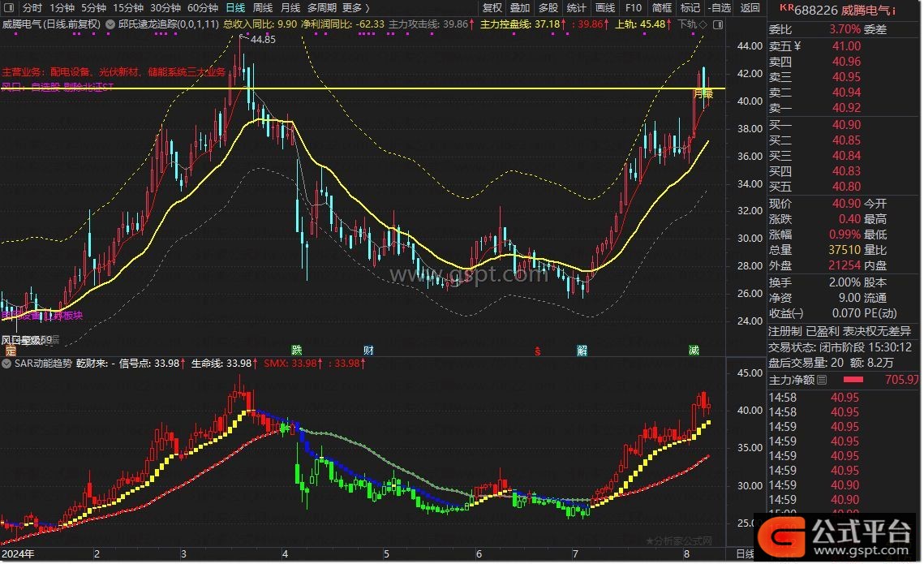Image resolution: width=924 pixels, height=564 pixels.
Task: Click the 返回 back button
Action: 750,7
